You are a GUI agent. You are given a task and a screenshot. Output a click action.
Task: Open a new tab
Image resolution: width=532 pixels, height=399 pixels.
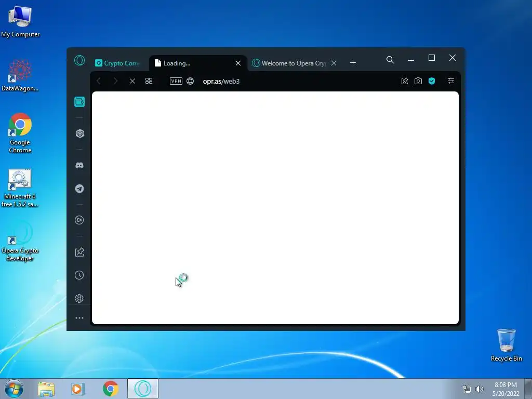click(353, 63)
